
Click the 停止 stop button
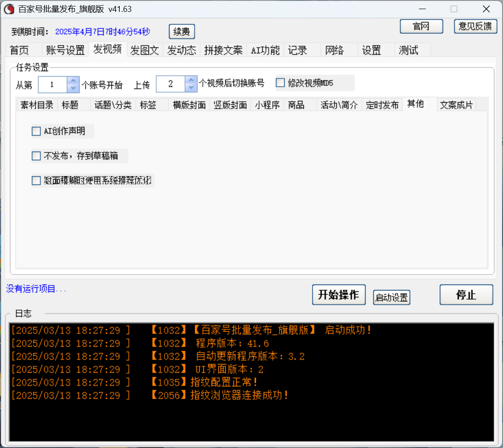466,295
